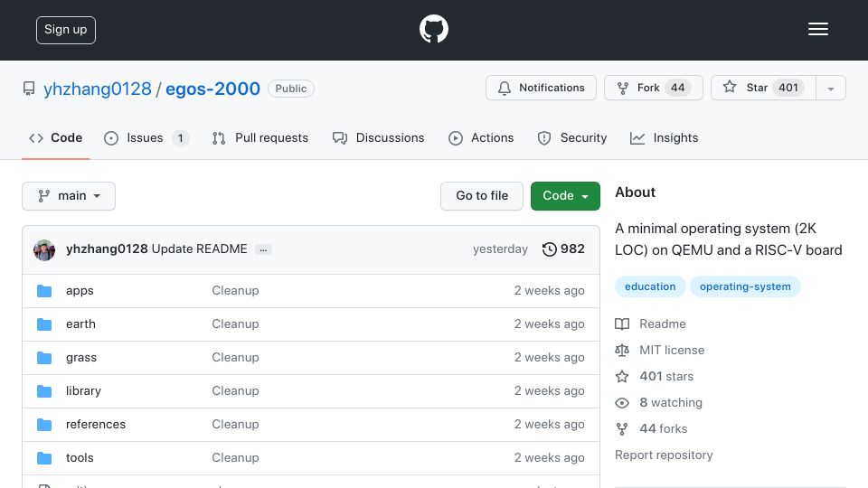Click the Readme book icon
The image size is (868, 488).
pyautogui.click(x=622, y=324)
